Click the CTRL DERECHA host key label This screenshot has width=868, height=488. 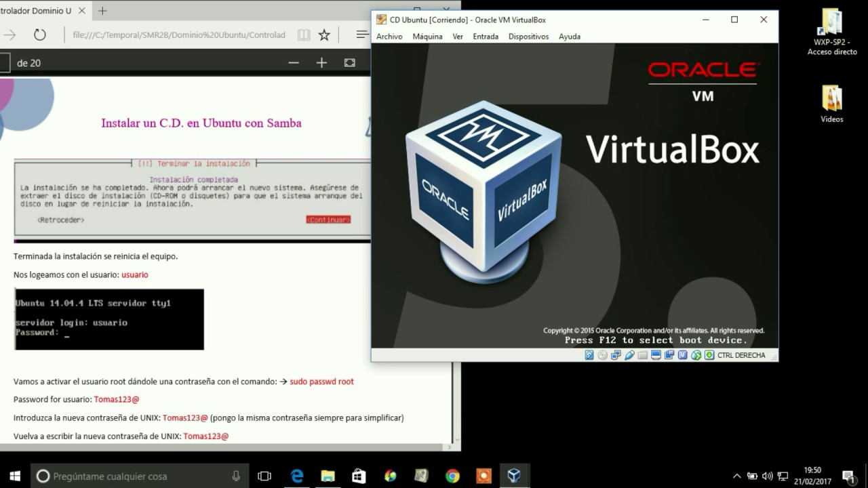pyautogui.click(x=741, y=355)
